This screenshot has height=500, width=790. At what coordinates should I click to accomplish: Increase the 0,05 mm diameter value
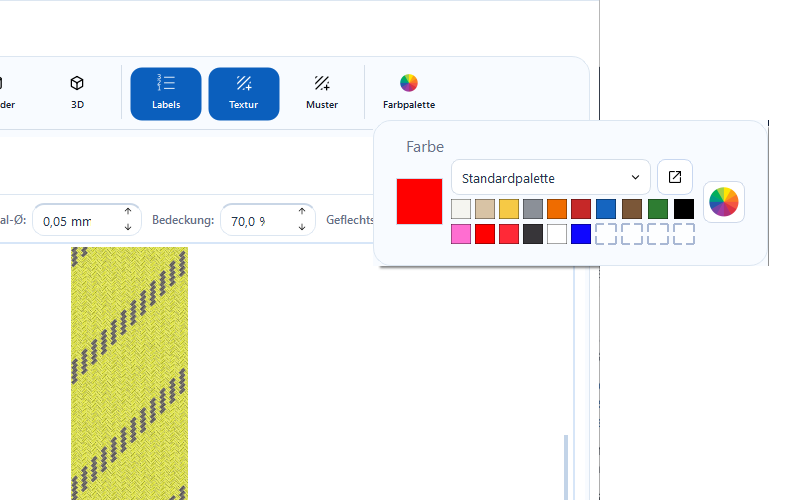tap(128, 212)
